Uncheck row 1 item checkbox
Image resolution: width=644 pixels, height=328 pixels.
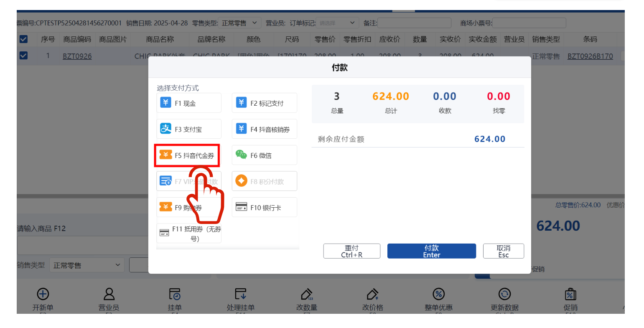[24, 56]
